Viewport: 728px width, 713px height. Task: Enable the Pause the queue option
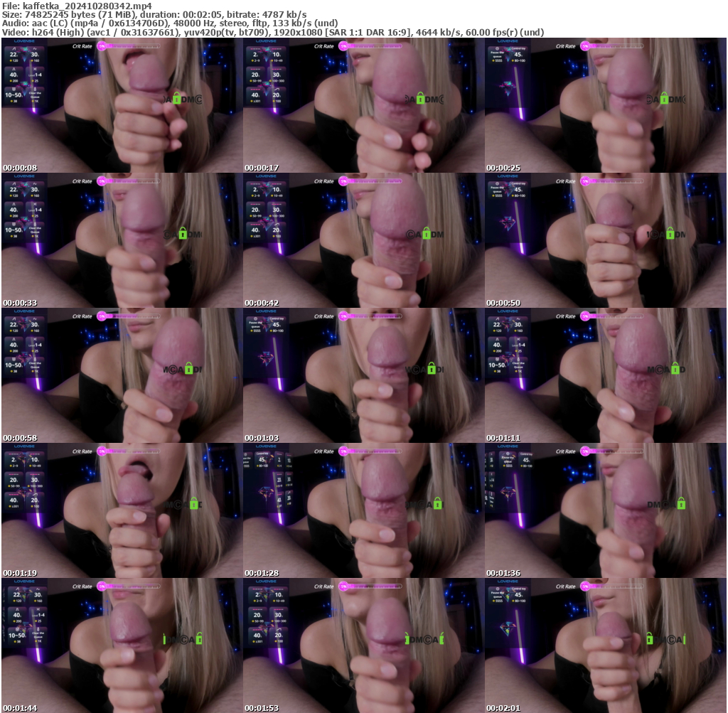pyautogui.click(x=497, y=55)
